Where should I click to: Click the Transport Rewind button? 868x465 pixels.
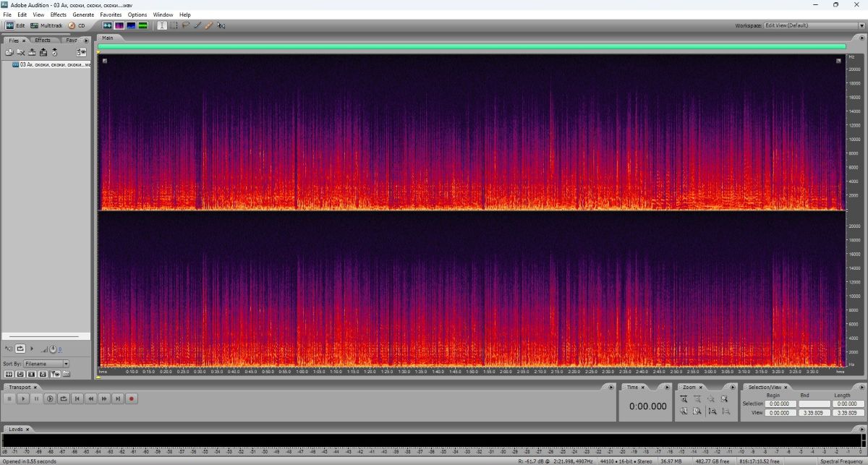point(90,398)
